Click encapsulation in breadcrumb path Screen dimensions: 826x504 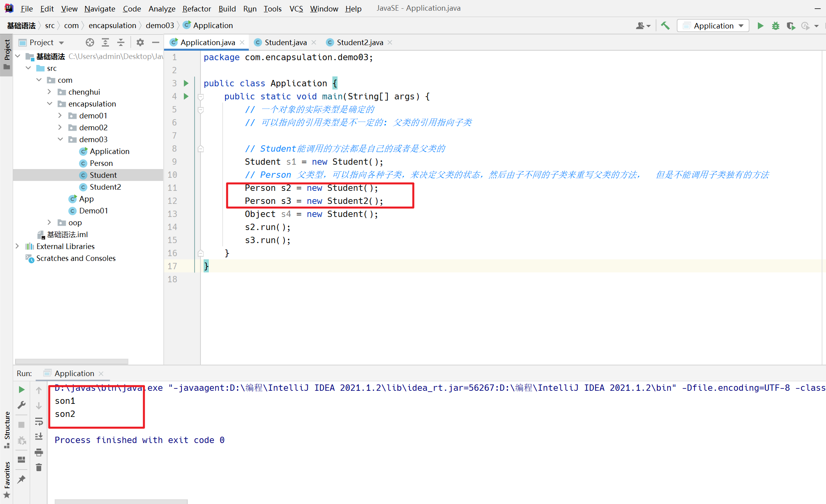(x=112, y=26)
